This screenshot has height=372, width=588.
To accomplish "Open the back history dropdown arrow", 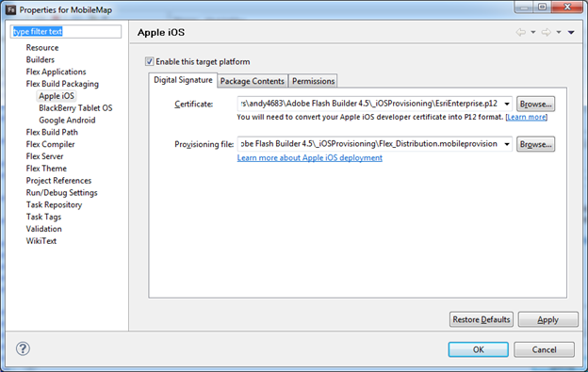I will pos(533,32).
